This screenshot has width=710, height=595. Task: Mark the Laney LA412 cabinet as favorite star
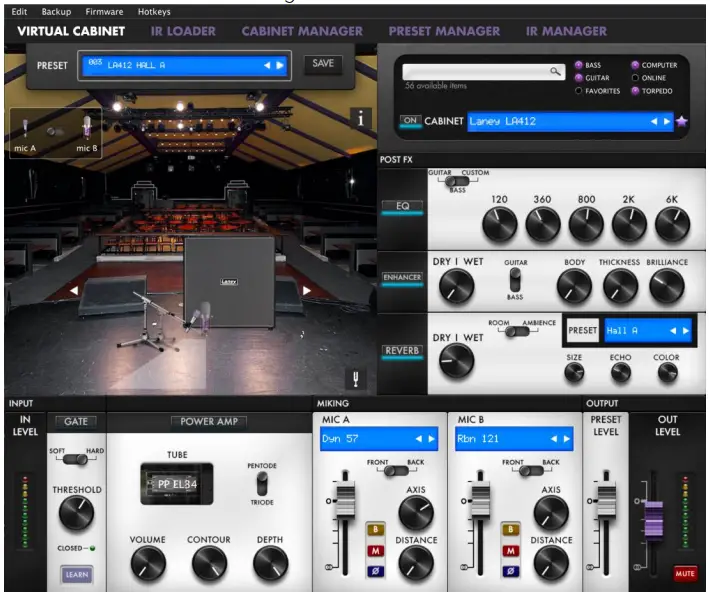[681, 121]
